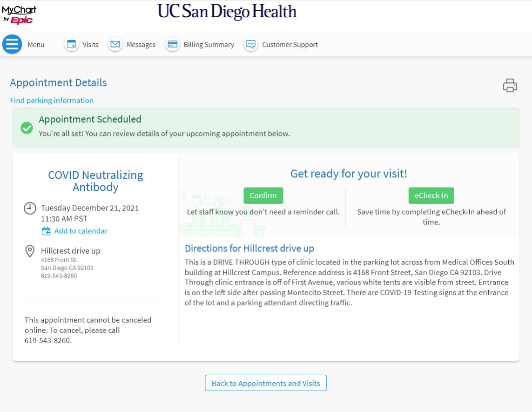Click the Add to calendar link
The width and height of the screenshot is (532, 412).
click(x=81, y=231)
